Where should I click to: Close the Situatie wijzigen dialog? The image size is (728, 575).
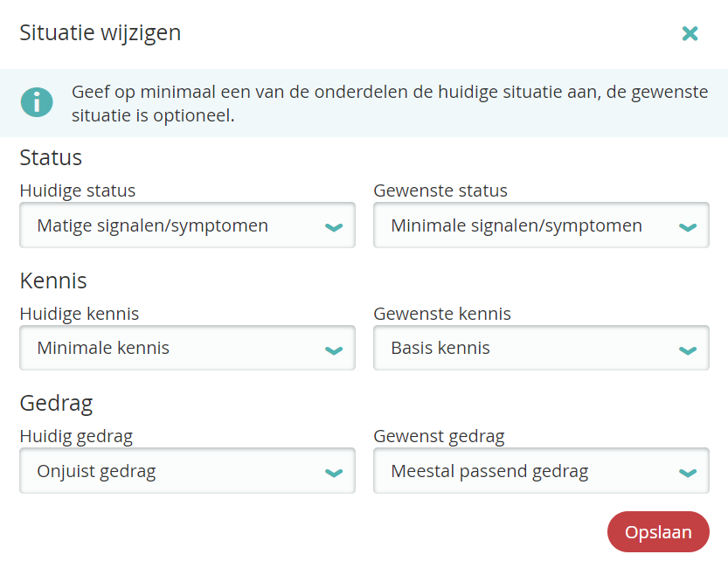pos(690,34)
